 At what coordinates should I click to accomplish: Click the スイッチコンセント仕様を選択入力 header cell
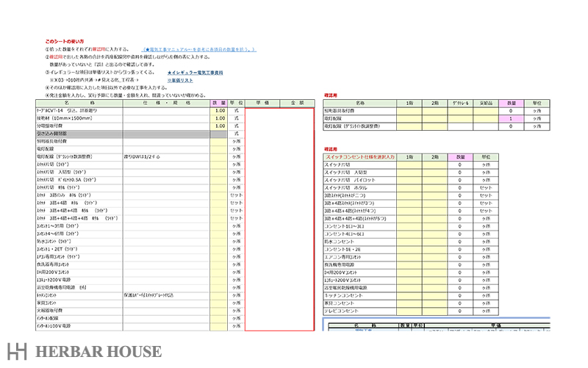pos(360,157)
